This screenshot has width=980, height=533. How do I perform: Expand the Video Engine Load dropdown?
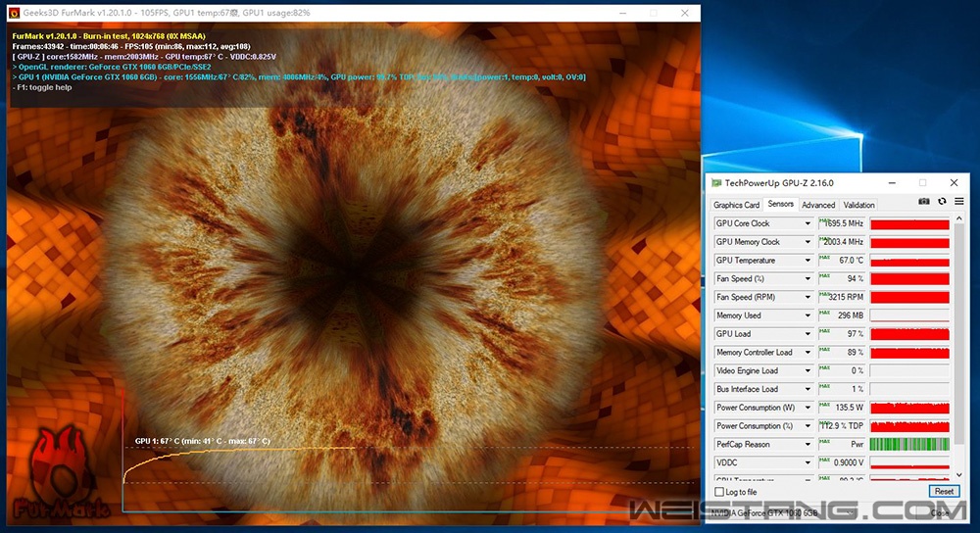coord(808,371)
